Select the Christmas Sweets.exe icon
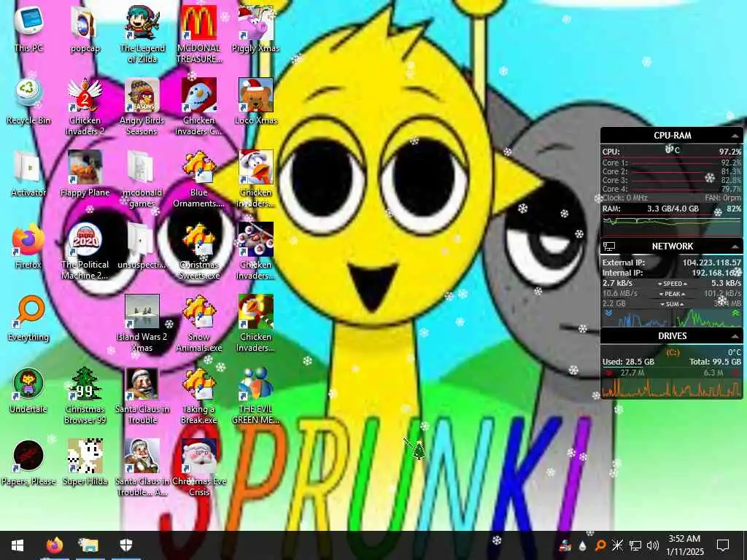 click(199, 252)
